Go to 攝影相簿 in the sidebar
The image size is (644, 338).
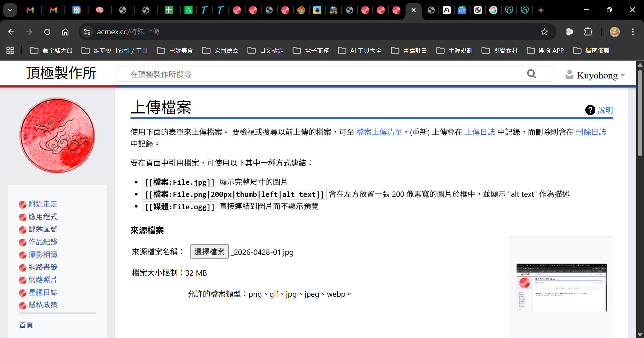43,255
